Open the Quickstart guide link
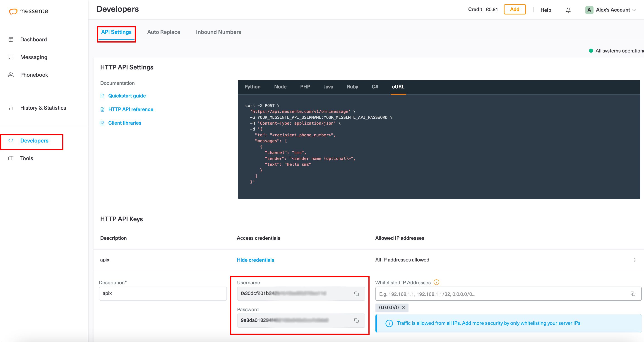The image size is (644, 342). pos(127,96)
